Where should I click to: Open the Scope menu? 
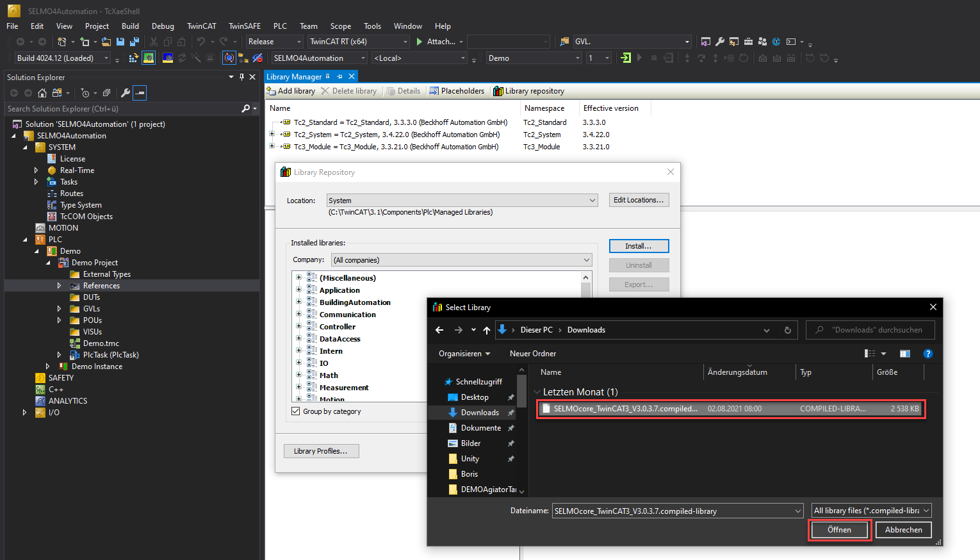pos(340,26)
